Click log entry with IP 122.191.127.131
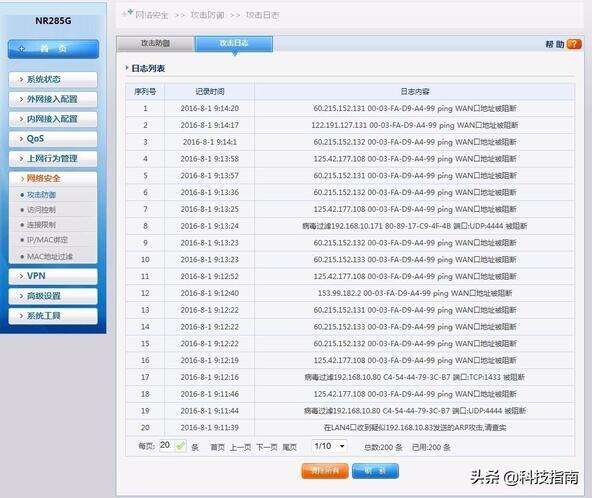 click(x=415, y=125)
